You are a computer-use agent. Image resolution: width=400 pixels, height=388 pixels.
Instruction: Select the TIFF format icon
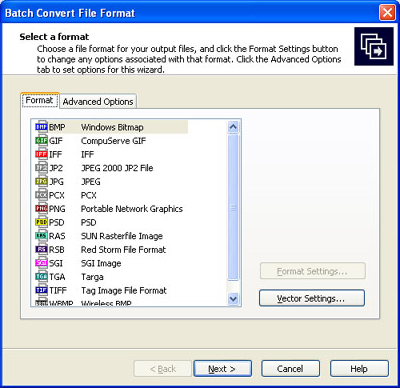[x=41, y=290]
